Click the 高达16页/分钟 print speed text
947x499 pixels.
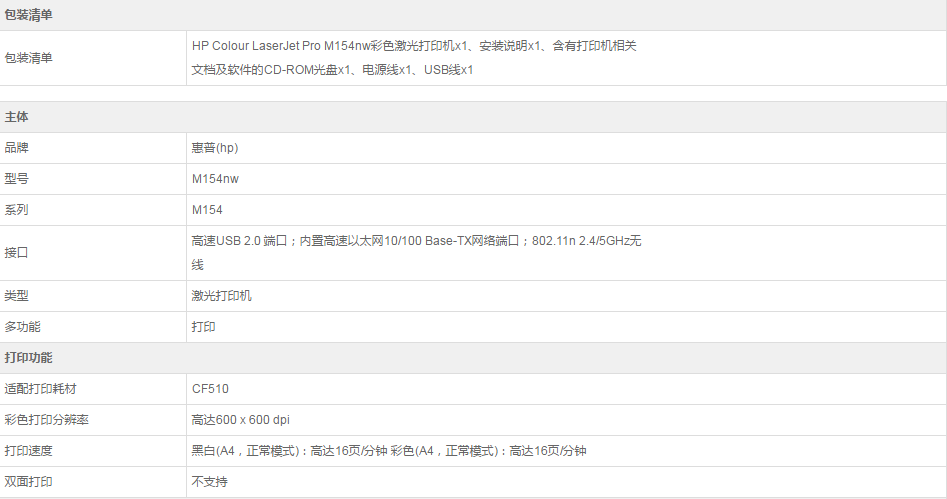point(389,451)
